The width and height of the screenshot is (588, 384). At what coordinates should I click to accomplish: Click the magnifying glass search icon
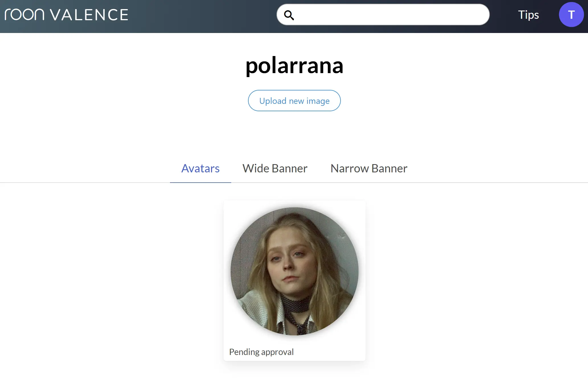pos(289,15)
